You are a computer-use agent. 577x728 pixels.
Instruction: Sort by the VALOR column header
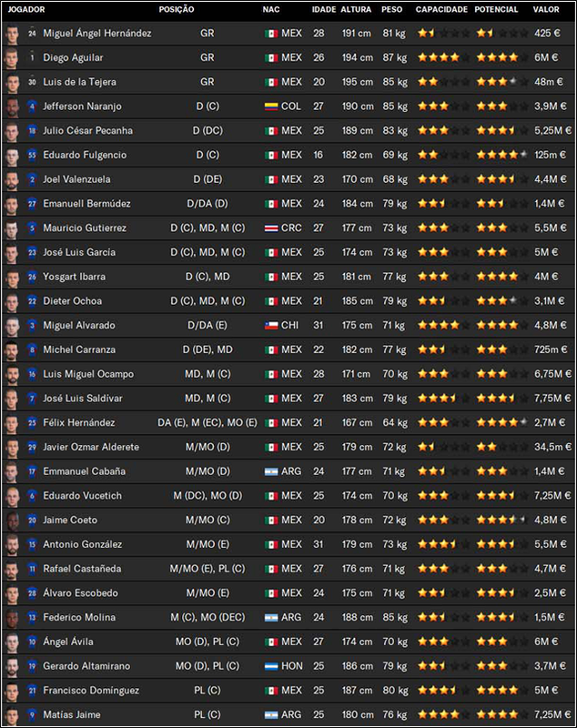click(x=546, y=9)
